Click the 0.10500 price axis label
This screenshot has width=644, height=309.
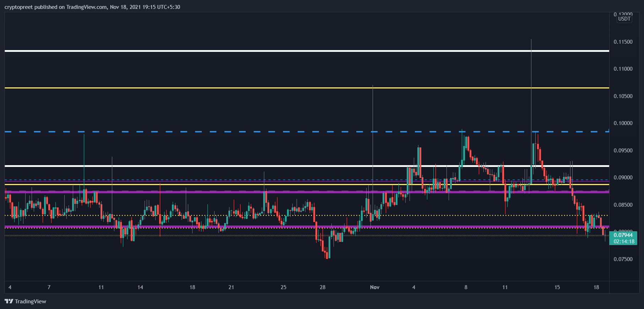point(623,96)
